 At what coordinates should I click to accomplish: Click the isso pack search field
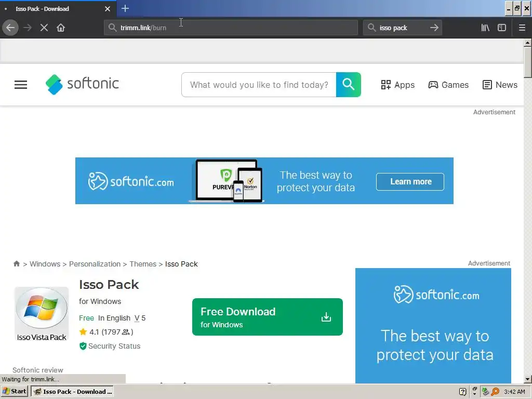[403, 28]
